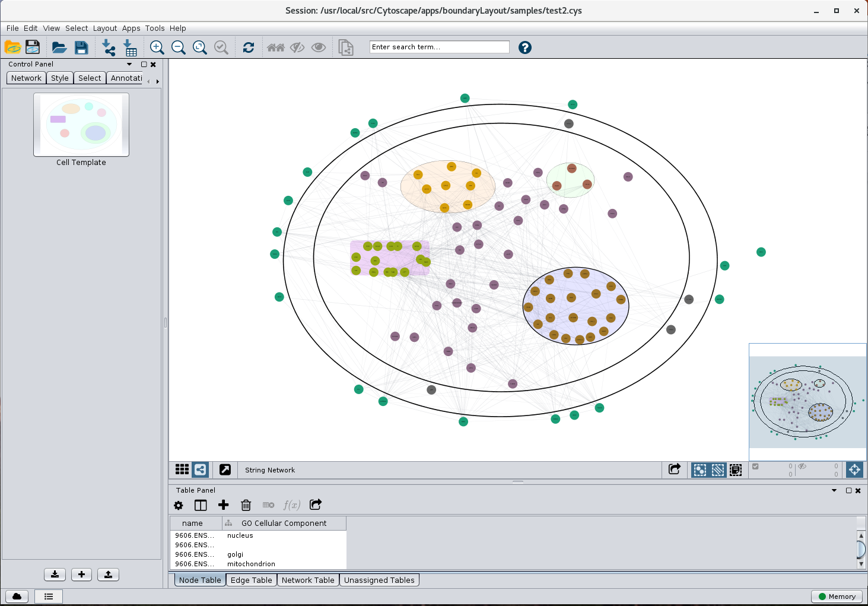Click the Memory status button
This screenshot has height=606, width=868.
click(837, 597)
